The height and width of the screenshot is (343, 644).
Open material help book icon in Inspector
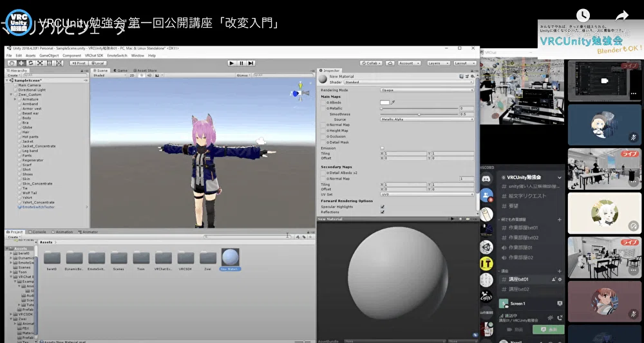tap(462, 77)
